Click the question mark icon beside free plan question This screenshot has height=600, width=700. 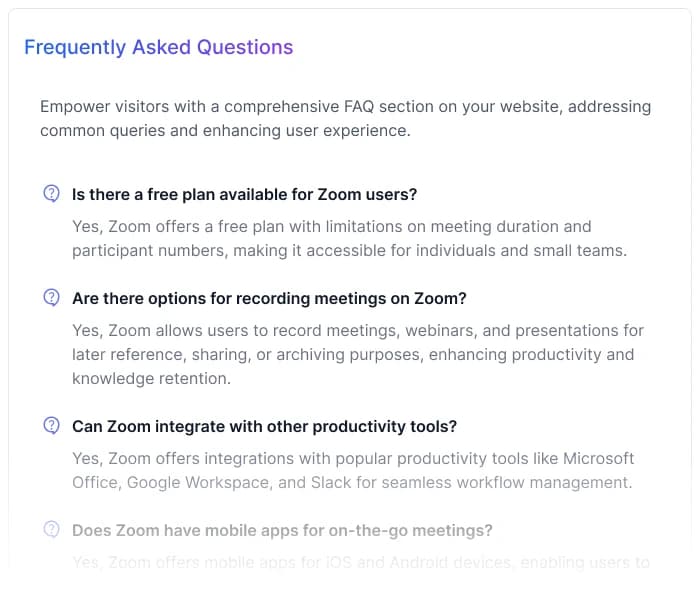click(x=51, y=194)
